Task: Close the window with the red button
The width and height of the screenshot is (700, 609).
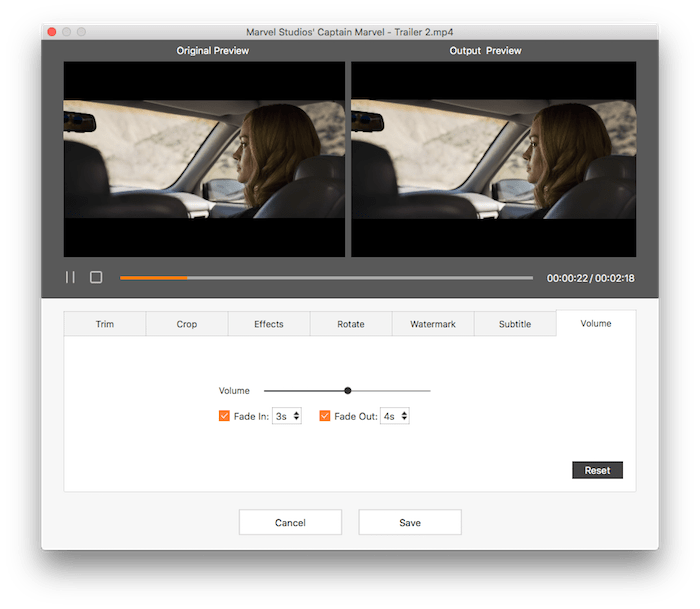Action: 52,32
